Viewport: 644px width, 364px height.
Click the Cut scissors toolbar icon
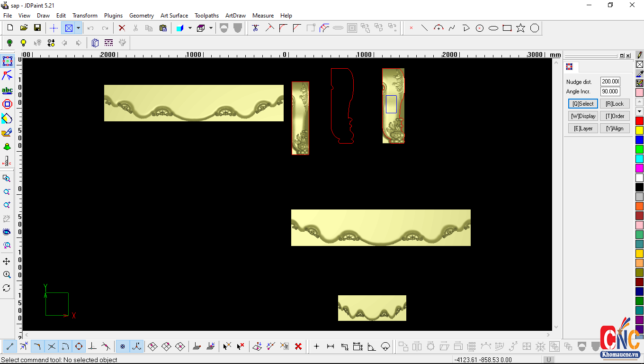[x=135, y=28]
